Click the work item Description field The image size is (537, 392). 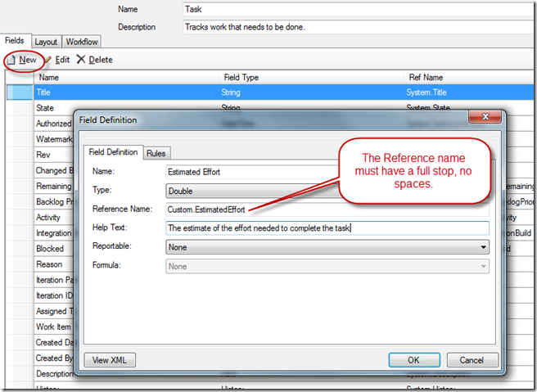358,27
